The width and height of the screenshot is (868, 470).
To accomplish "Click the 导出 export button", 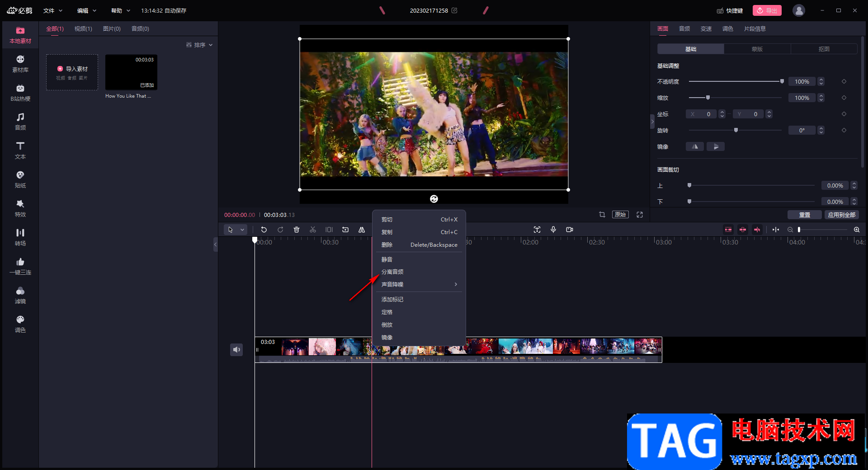I will coord(767,10).
